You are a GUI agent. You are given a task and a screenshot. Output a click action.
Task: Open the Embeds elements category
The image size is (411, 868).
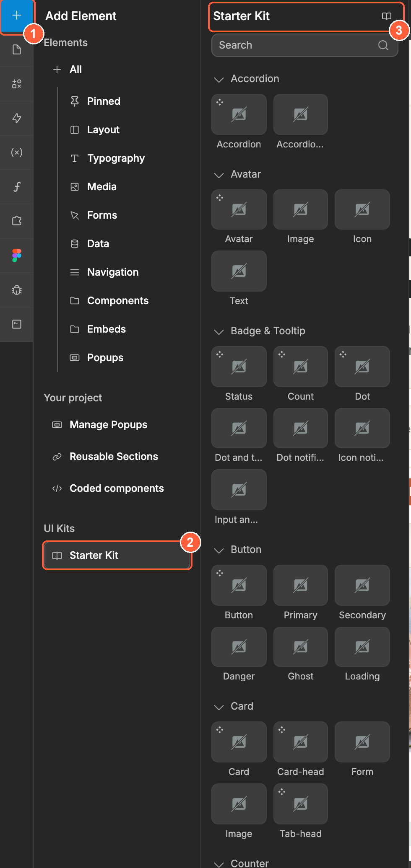(98, 329)
